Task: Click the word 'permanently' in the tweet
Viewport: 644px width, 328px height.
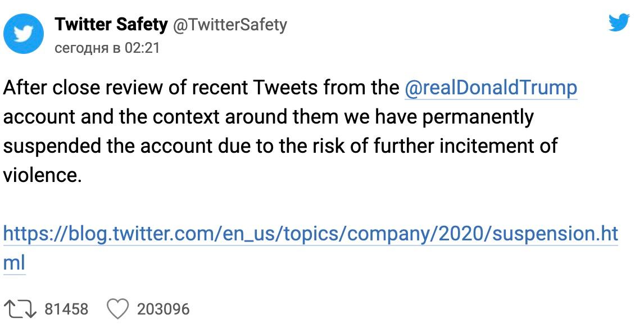Action: click(478, 117)
